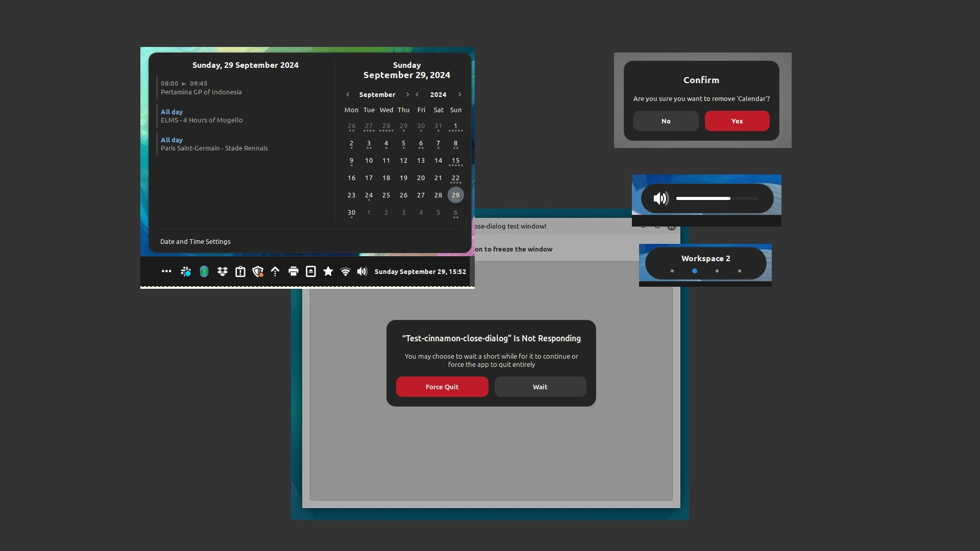Click the clipboard manager icon in taskbar
Image resolution: width=980 pixels, height=551 pixels.
click(x=240, y=271)
